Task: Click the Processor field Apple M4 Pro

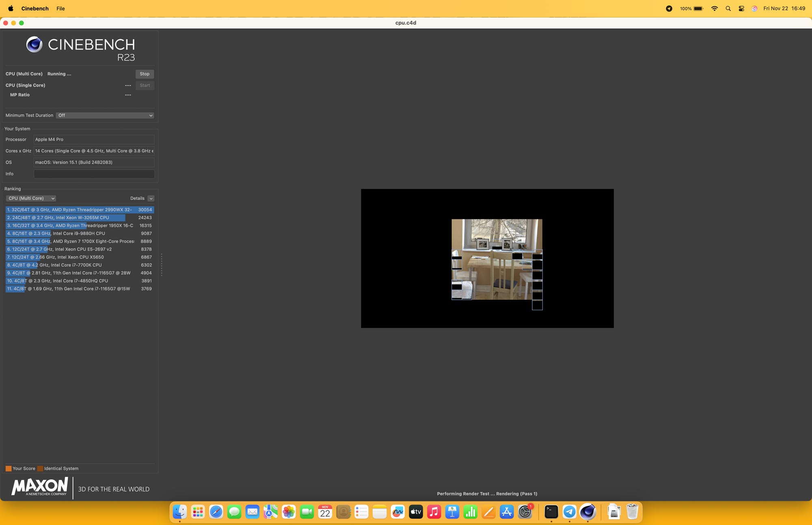Action: pos(94,139)
